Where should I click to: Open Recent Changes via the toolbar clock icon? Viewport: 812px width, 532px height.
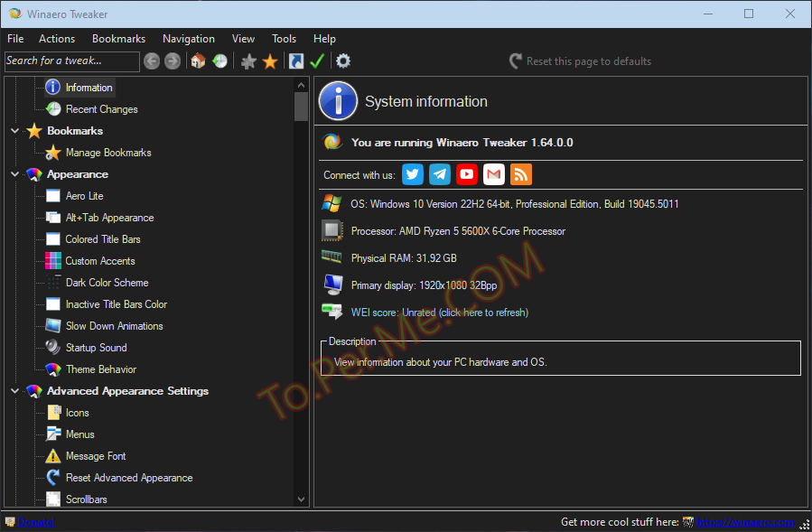(x=219, y=61)
